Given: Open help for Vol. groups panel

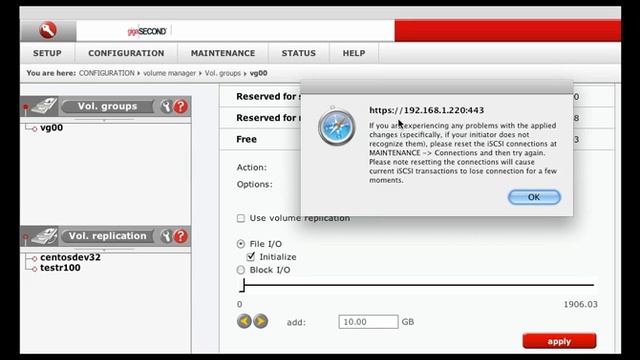Looking at the screenshot, I should (180, 107).
